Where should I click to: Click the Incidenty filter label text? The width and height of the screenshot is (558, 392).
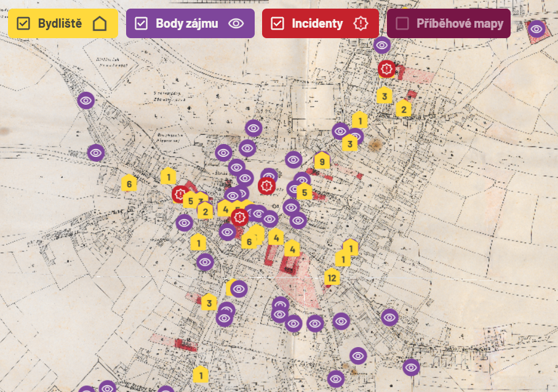click(x=317, y=24)
